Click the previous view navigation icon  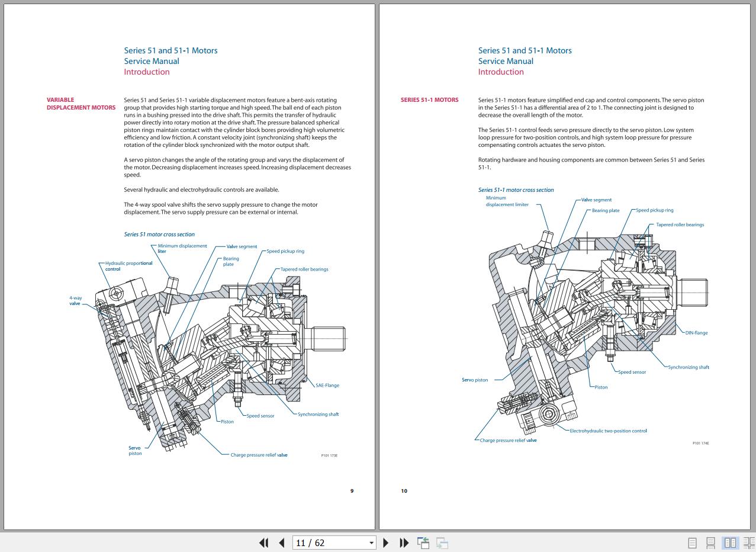click(x=423, y=543)
